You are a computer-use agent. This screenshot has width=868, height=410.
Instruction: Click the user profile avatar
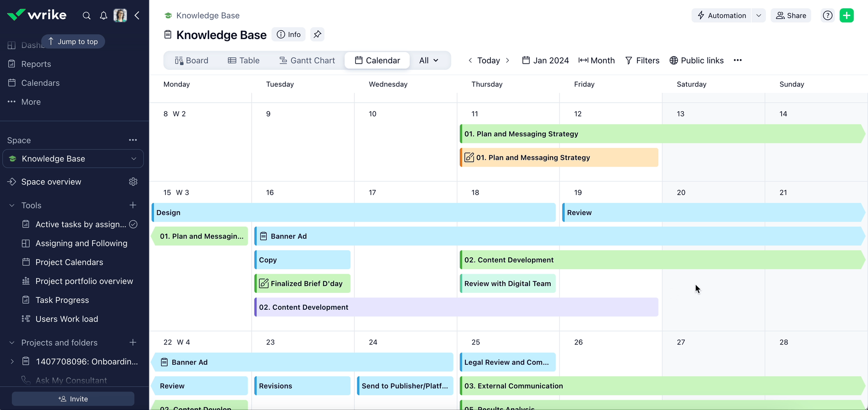(120, 15)
